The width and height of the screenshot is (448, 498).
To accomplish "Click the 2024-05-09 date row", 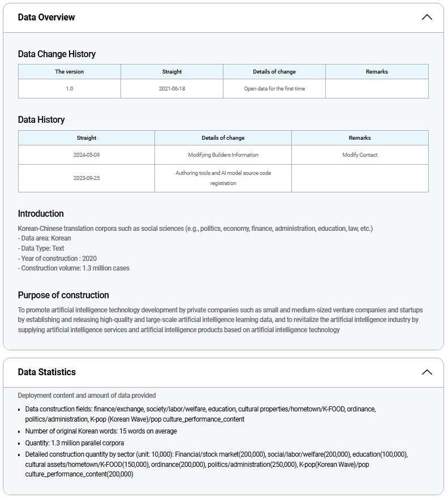I will (x=87, y=155).
